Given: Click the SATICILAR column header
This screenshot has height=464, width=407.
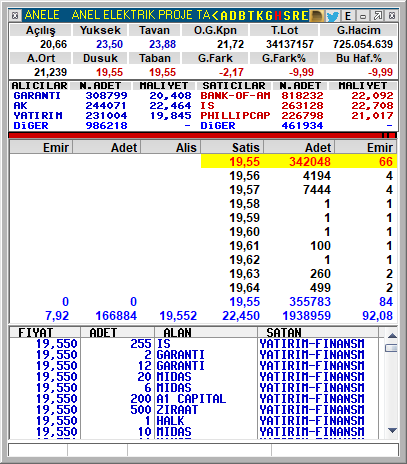Looking at the screenshot, I should [234, 86].
